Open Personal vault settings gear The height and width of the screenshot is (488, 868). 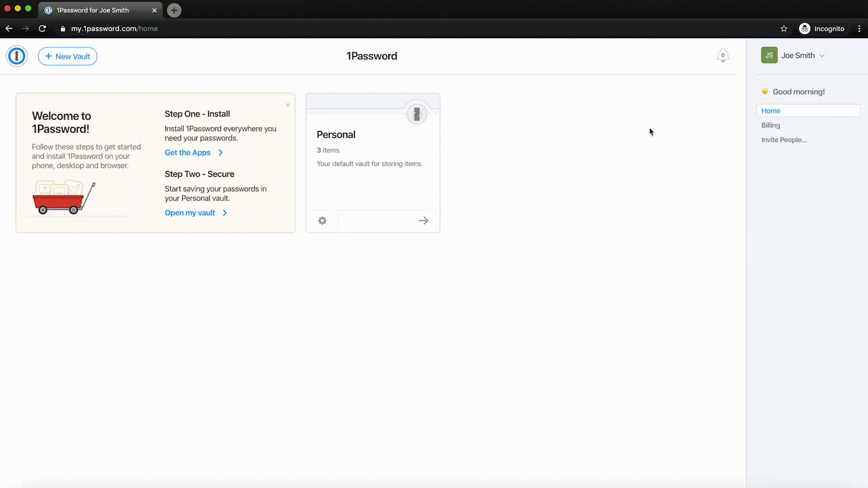(x=322, y=221)
